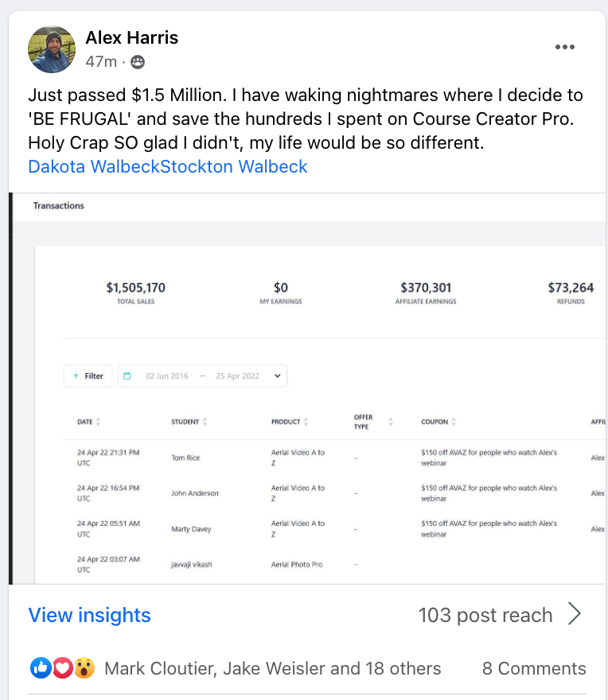Click the Wow reaction emoji icon
Image resolution: width=608 pixels, height=700 pixels.
click(84, 668)
